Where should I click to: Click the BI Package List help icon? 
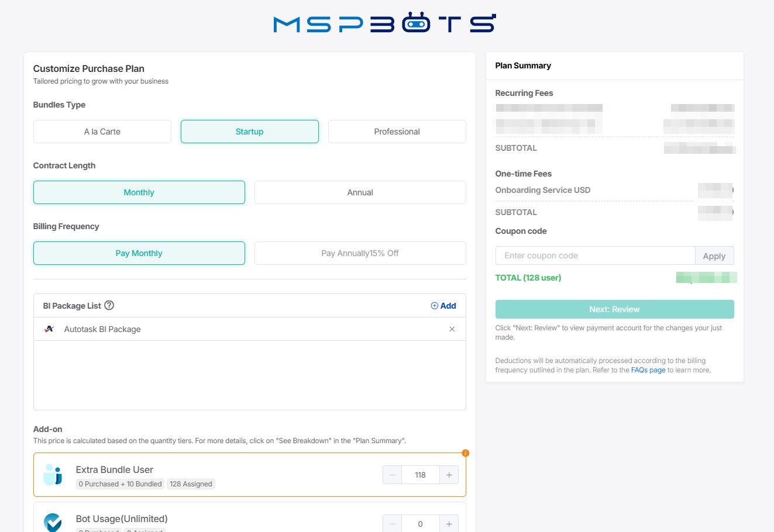109,305
